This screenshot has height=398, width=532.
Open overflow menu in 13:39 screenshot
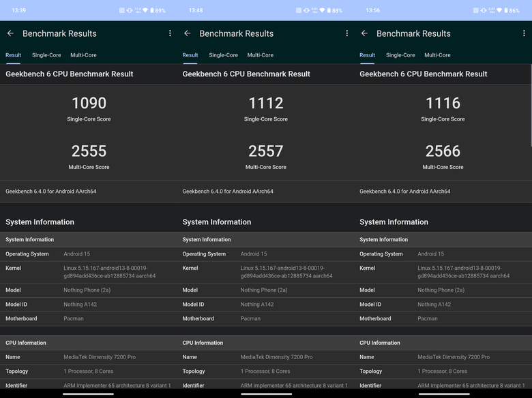tap(170, 33)
